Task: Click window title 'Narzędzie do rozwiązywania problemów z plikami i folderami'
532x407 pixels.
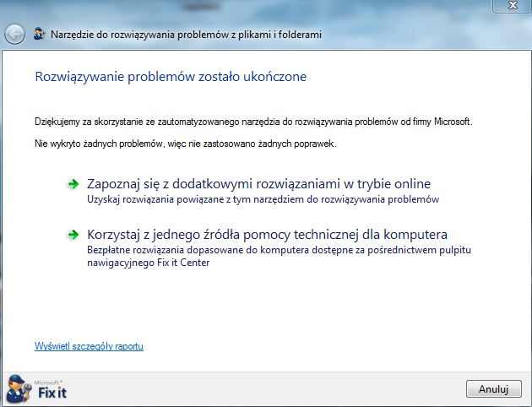Action: click(186, 35)
